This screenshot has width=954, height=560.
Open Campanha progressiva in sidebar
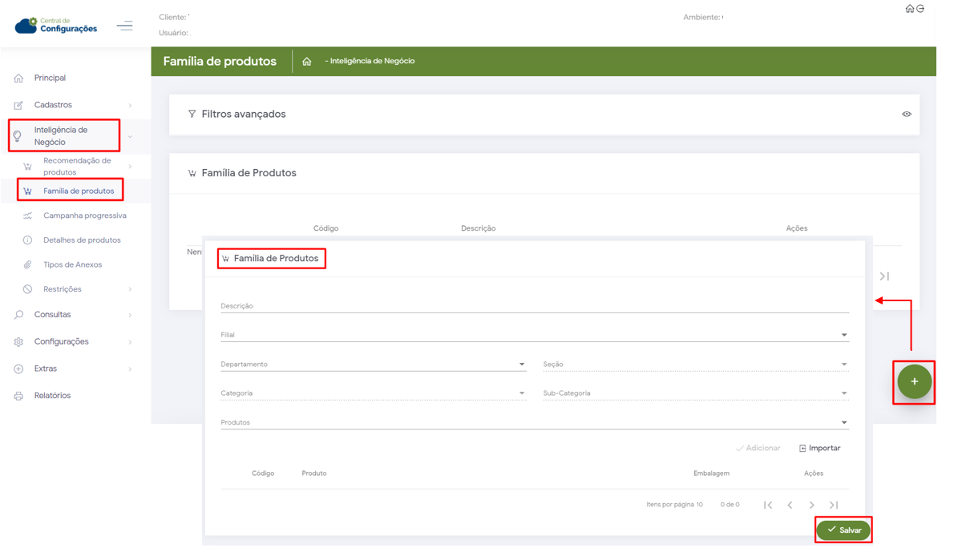coord(84,216)
